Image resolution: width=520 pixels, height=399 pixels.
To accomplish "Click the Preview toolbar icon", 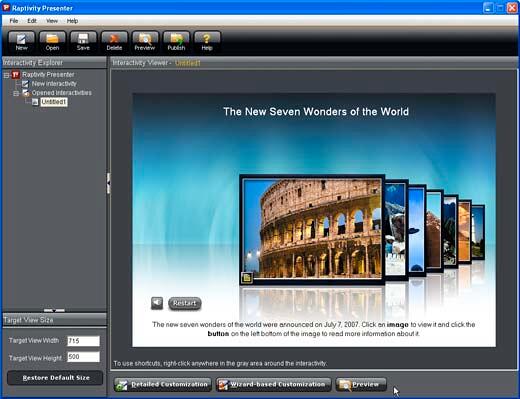I will 145,42.
